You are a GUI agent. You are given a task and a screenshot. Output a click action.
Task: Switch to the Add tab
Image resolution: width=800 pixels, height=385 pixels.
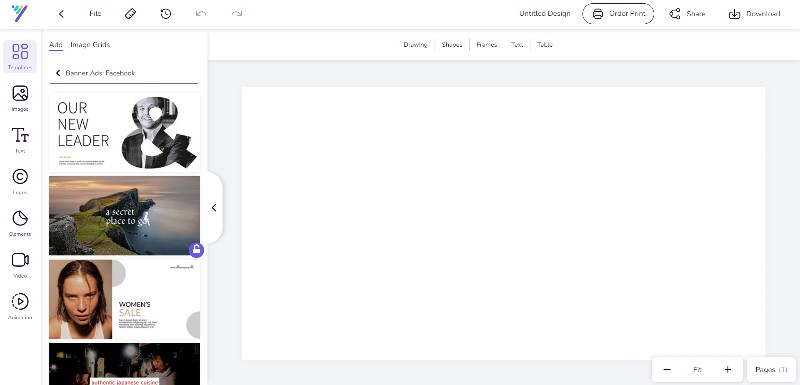(56, 45)
